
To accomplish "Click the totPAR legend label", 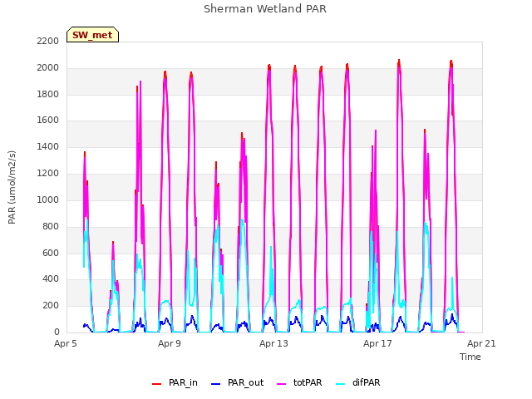I will (x=308, y=382).
